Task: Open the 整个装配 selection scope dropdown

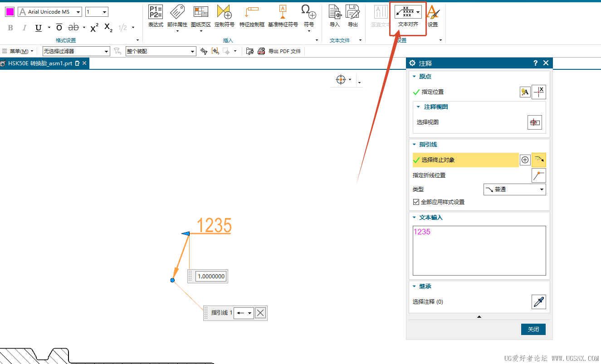Action: 161,51
